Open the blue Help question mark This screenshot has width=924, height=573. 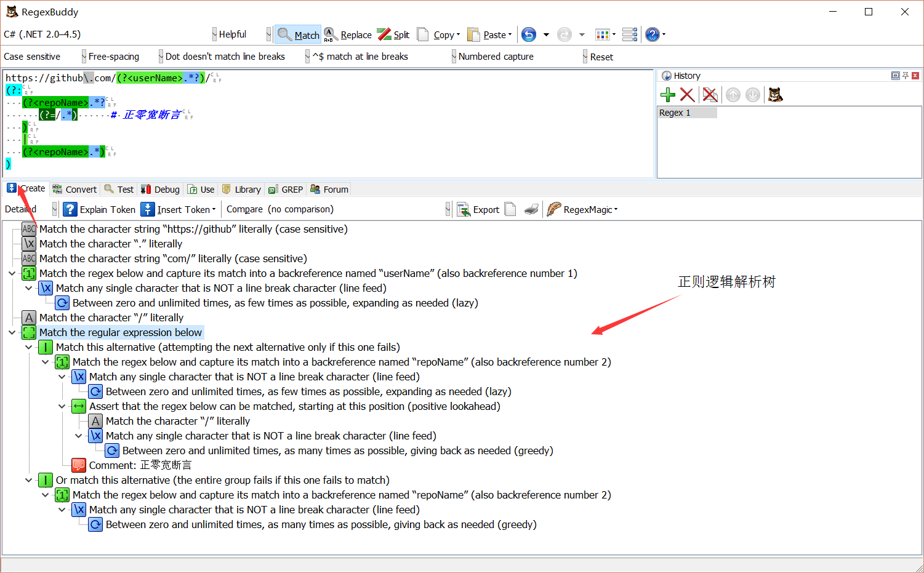[653, 35]
